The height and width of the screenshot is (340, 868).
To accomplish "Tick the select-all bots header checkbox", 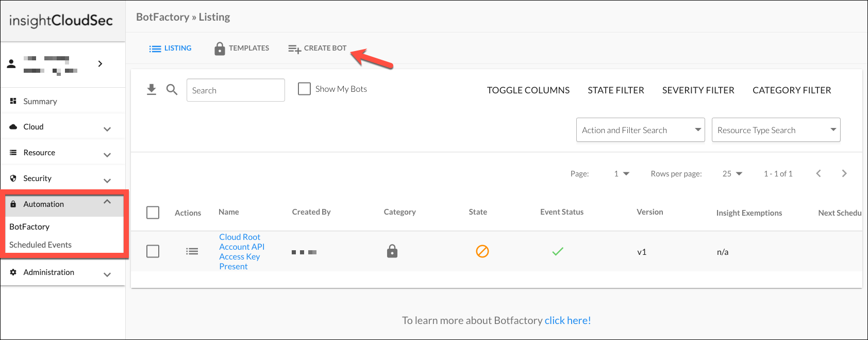I will 153,213.
